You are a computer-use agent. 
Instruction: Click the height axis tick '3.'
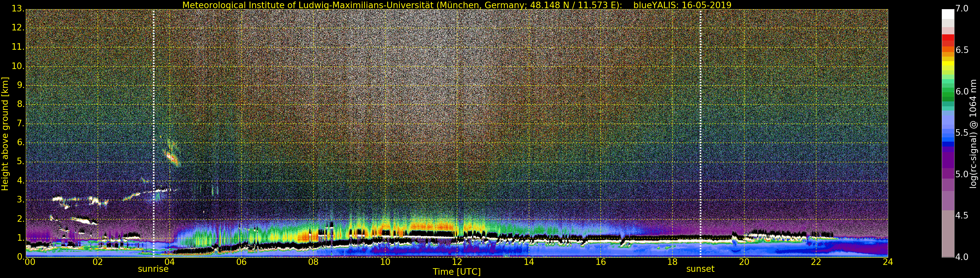tap(20, 200)
